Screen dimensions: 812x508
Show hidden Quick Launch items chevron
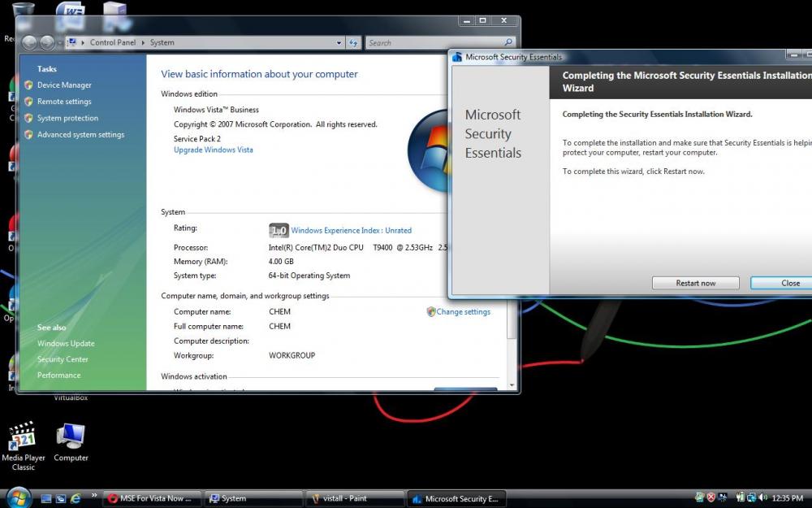click(x=94, y=495)
